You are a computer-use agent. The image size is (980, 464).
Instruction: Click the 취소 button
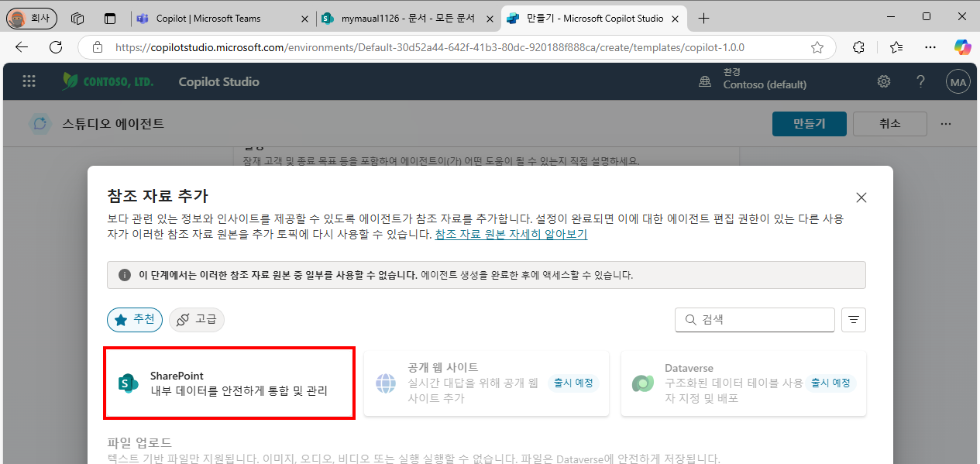tap(889, 124)
